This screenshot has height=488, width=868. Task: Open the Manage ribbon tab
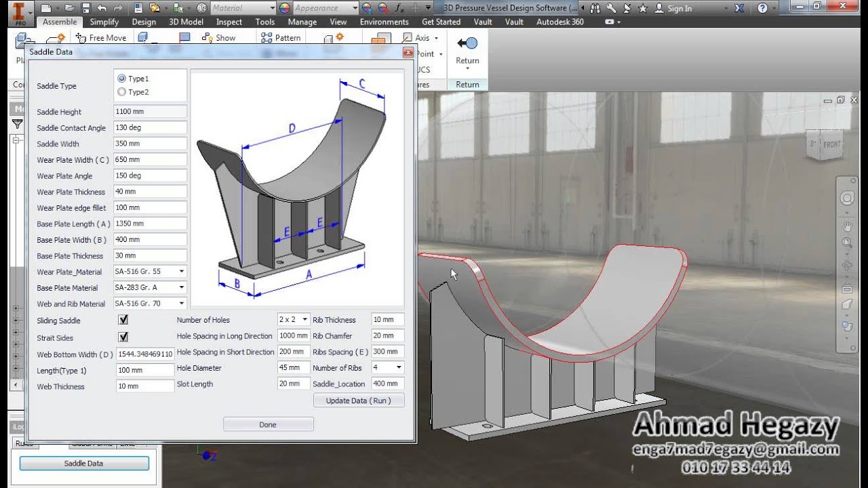click(302, 22)
